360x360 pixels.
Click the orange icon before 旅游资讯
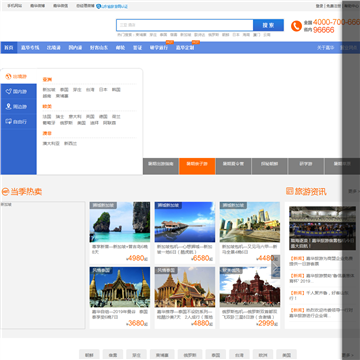[x=290, y=191]
